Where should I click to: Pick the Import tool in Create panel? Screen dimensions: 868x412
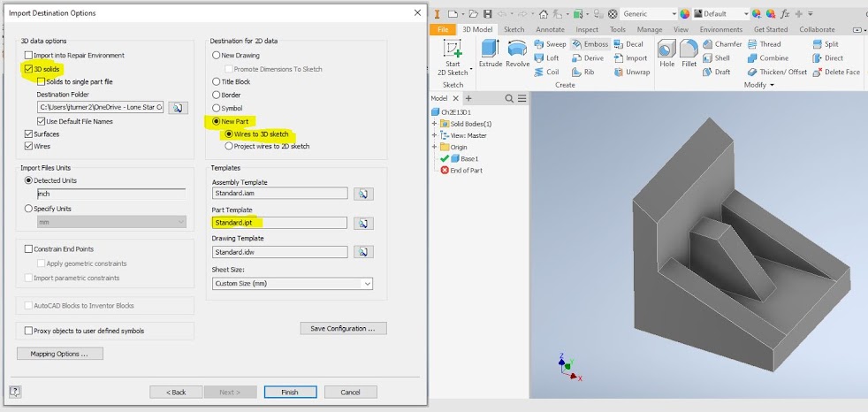pos(630,58)
